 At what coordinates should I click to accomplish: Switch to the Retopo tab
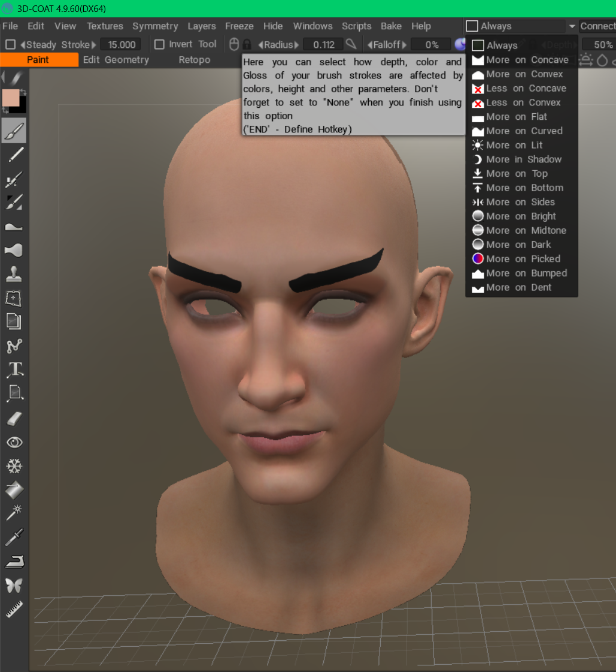(x=195, y=60)
